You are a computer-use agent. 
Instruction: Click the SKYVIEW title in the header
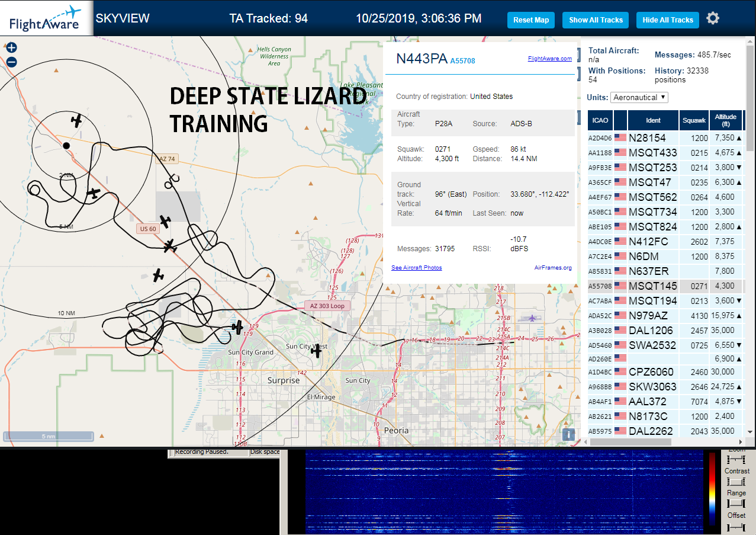click(x=123, y=18)
